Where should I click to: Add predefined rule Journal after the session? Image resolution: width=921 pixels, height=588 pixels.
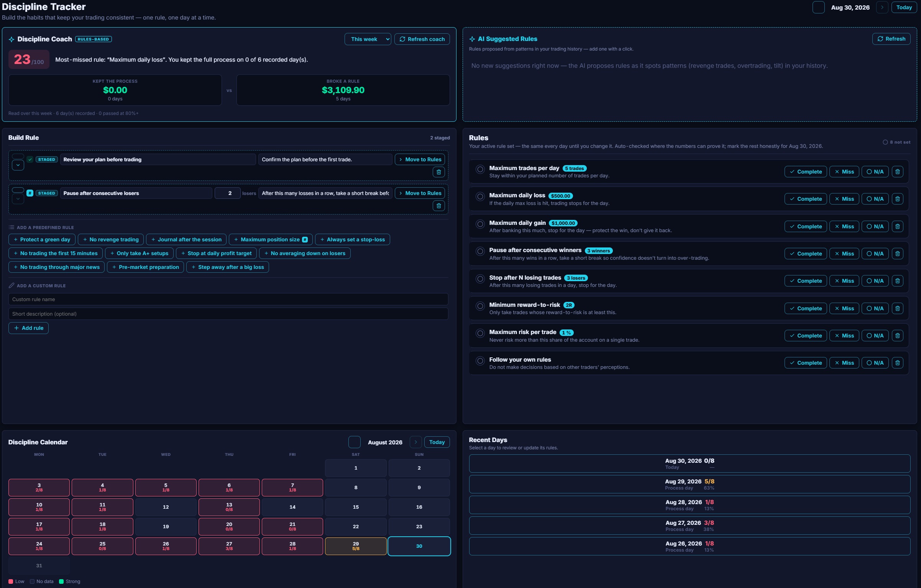point(186,239)
